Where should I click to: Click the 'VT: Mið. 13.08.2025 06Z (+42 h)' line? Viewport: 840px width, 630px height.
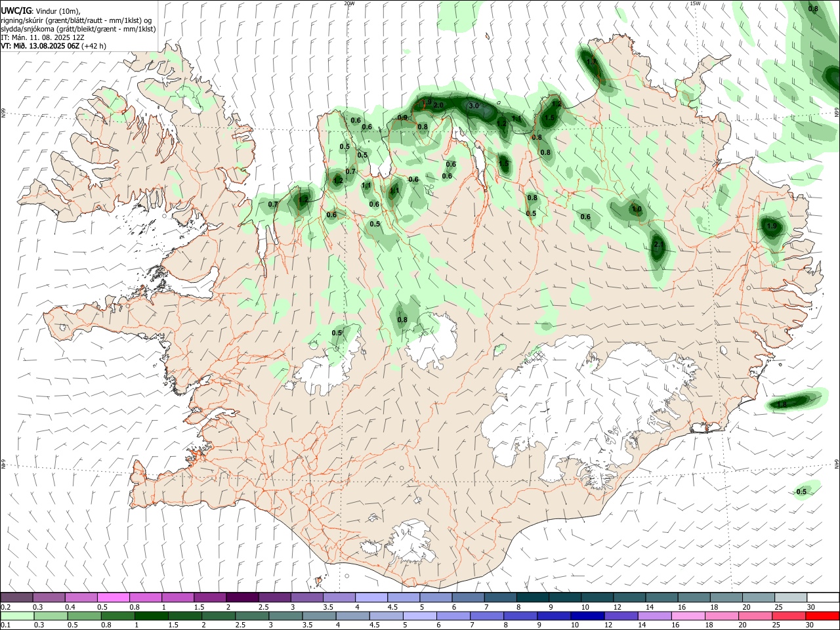[53, 46]
